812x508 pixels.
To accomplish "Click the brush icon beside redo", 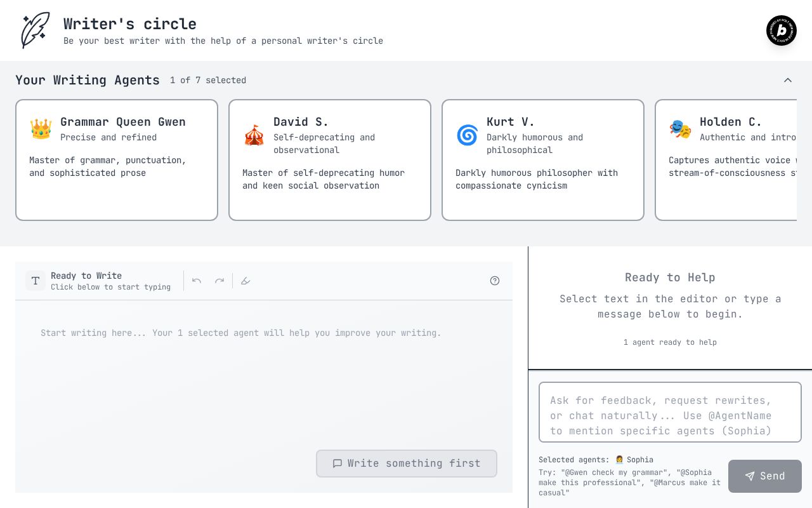I will [x=246, y=281].
